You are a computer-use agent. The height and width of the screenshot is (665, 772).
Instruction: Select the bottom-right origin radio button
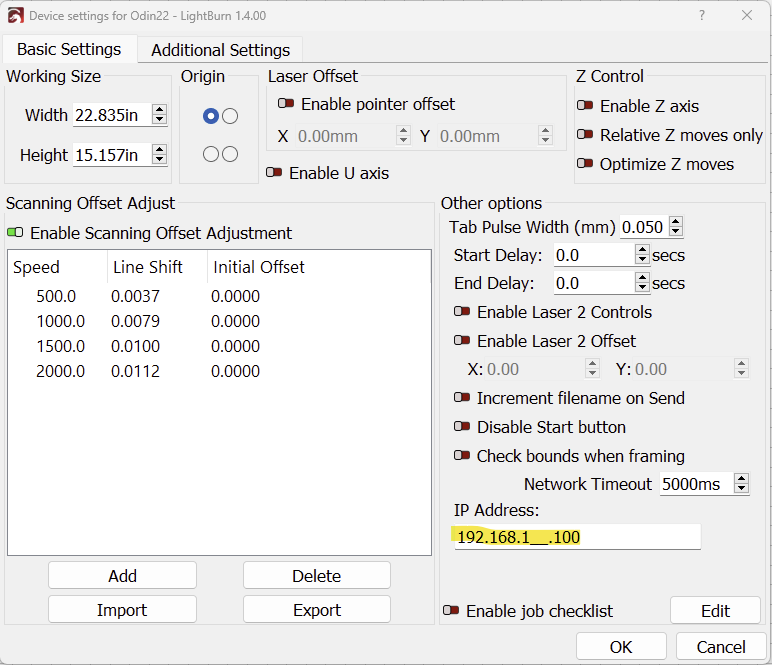(x=230, y=154)
